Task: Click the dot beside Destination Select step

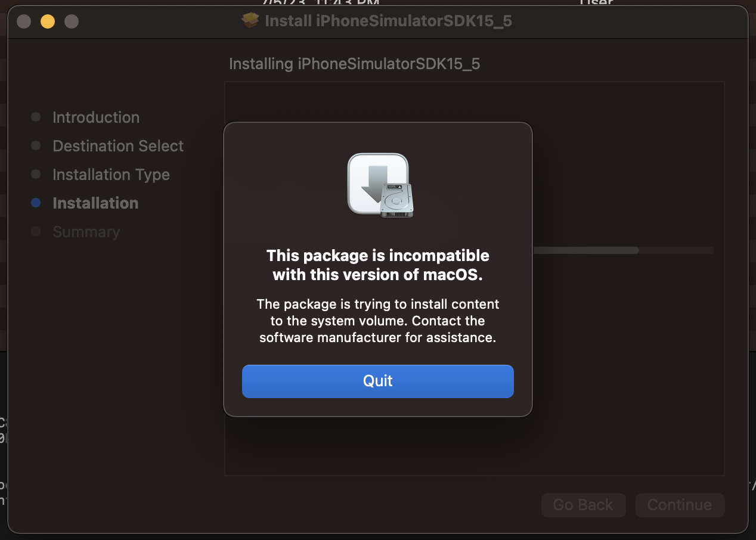Action: tap(36, 145)
